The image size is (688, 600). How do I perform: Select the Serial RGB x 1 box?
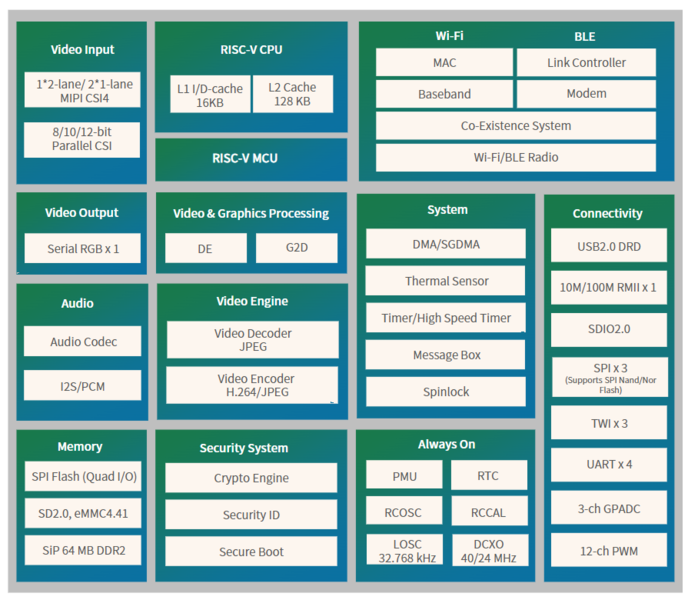[82, 248]
